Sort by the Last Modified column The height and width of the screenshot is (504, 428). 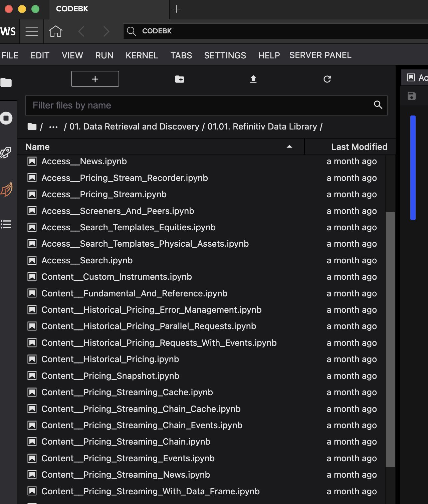click(350, 147)
